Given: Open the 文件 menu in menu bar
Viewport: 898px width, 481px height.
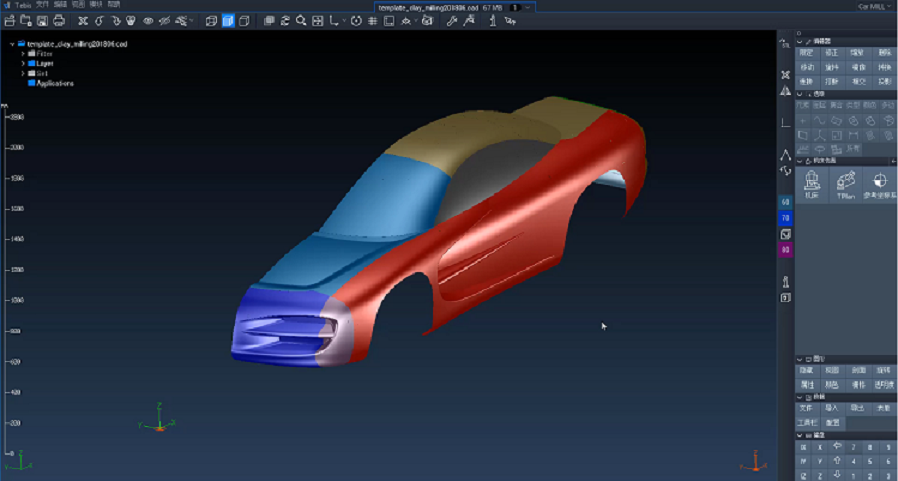Looking at the screenshot, I should point(42,5).
